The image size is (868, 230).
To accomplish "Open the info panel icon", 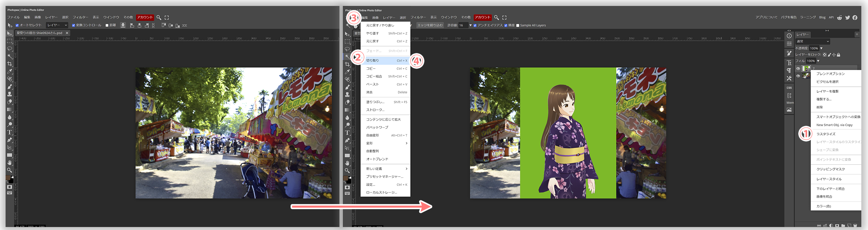I will point(789,36).
